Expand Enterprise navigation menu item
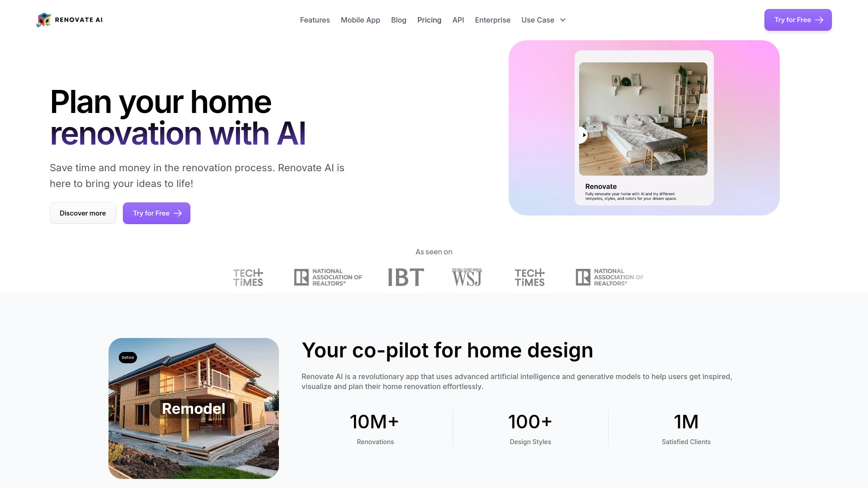The width and height of the screenshot is (868, 488). [x=492, y=20]
